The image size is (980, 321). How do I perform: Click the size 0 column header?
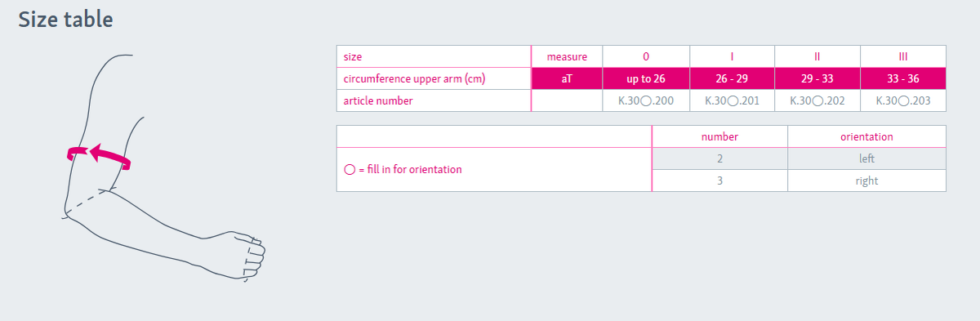coord(646,57)
